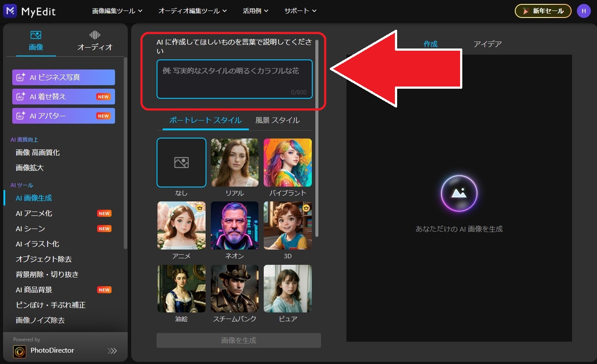The width and height of the screenshot is (597, 364).
Task: Choose the バイブラント portrait style
Action: (288, 163)
